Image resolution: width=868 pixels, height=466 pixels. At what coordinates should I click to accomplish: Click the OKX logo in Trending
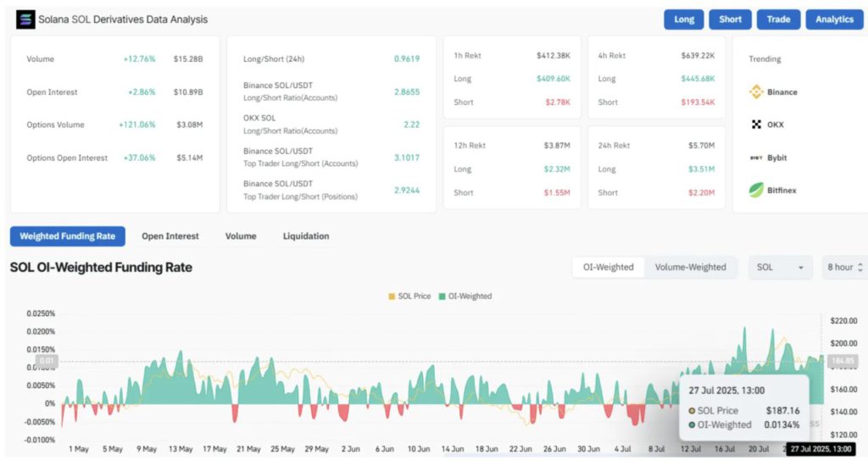pos(756,125)
